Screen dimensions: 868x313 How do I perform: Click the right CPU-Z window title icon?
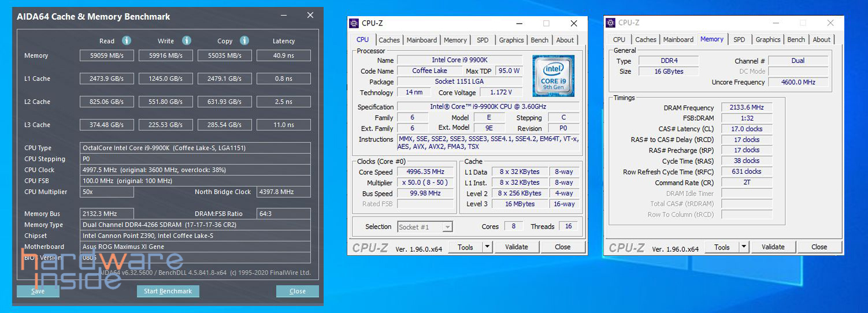(x=611, y=23)
